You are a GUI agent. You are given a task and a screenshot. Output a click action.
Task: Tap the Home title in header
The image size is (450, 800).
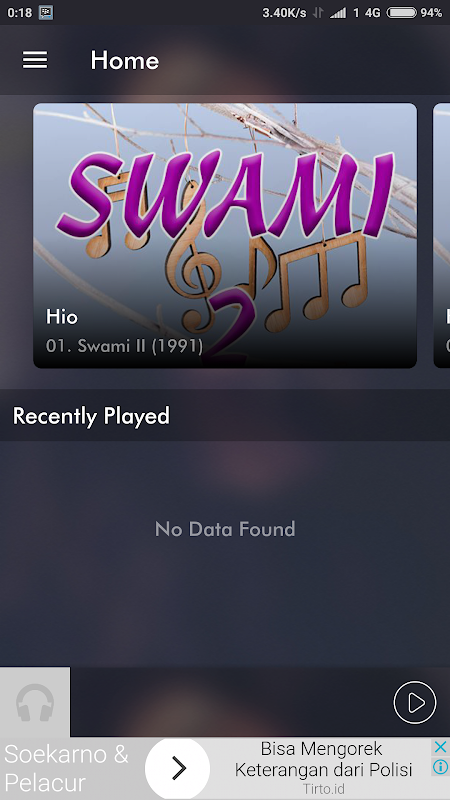click(x=124, y=61)
